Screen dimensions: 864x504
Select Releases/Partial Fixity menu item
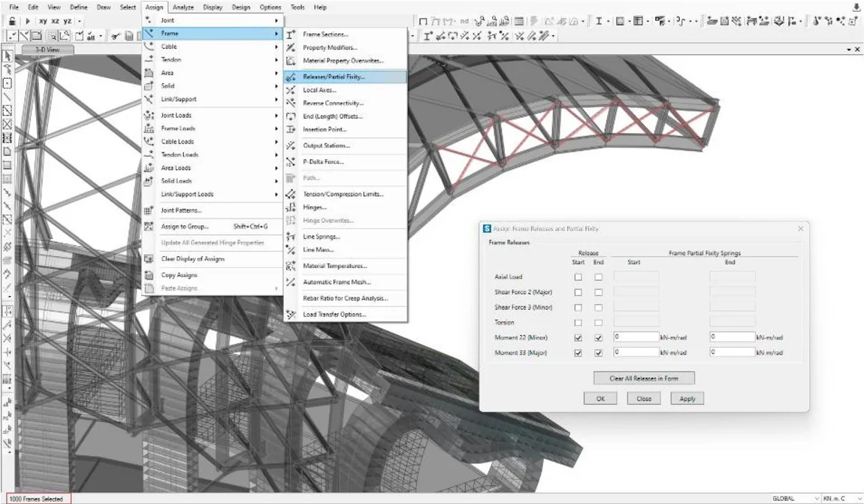click(346, 77)
